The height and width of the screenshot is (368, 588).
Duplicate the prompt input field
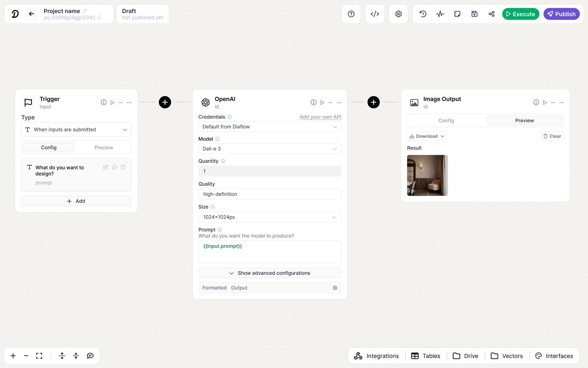[114, 167]
